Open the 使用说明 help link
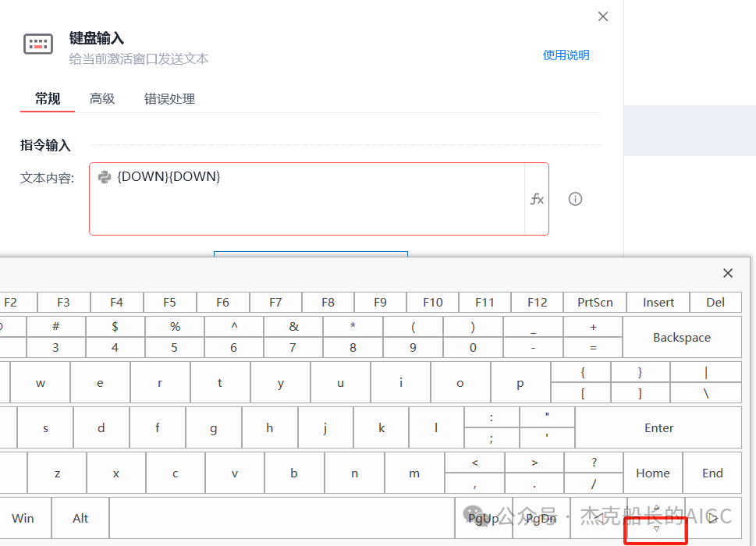Viewport: 756px width, 546px height. point(566,55)
